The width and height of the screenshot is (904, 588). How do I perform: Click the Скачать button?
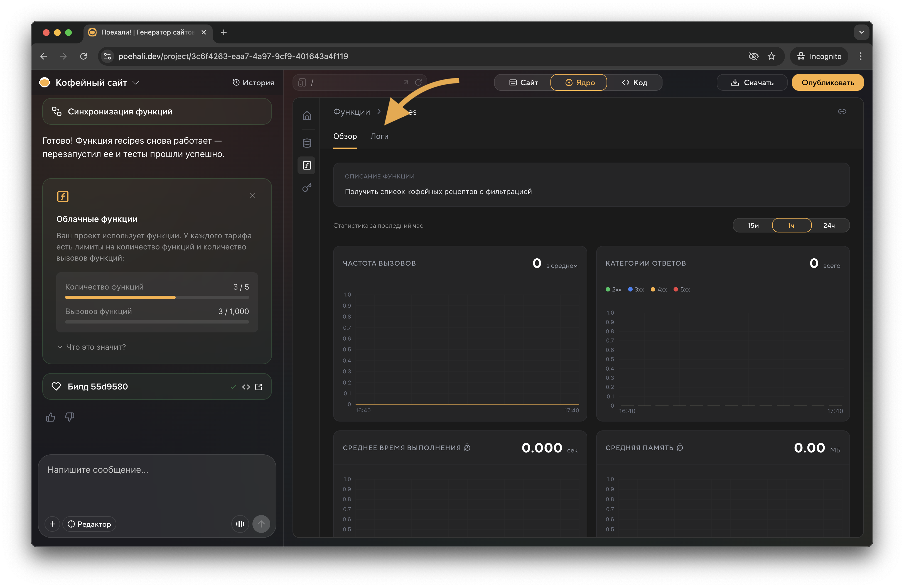tap(752, 82)
